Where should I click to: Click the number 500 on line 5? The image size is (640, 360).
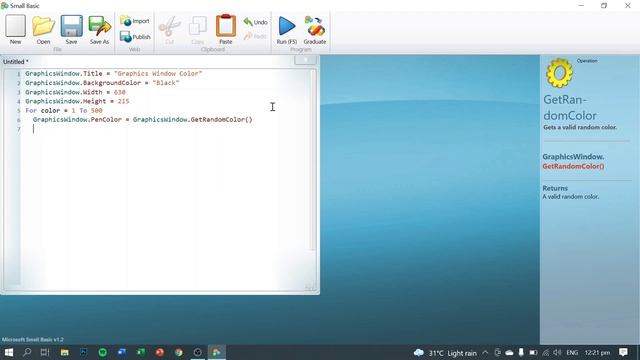[97, 111]
